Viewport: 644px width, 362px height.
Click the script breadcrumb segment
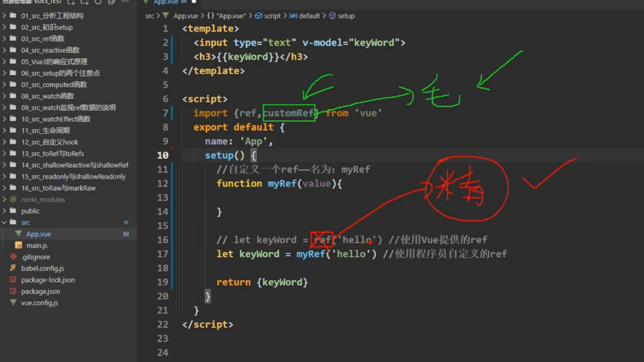272,16
